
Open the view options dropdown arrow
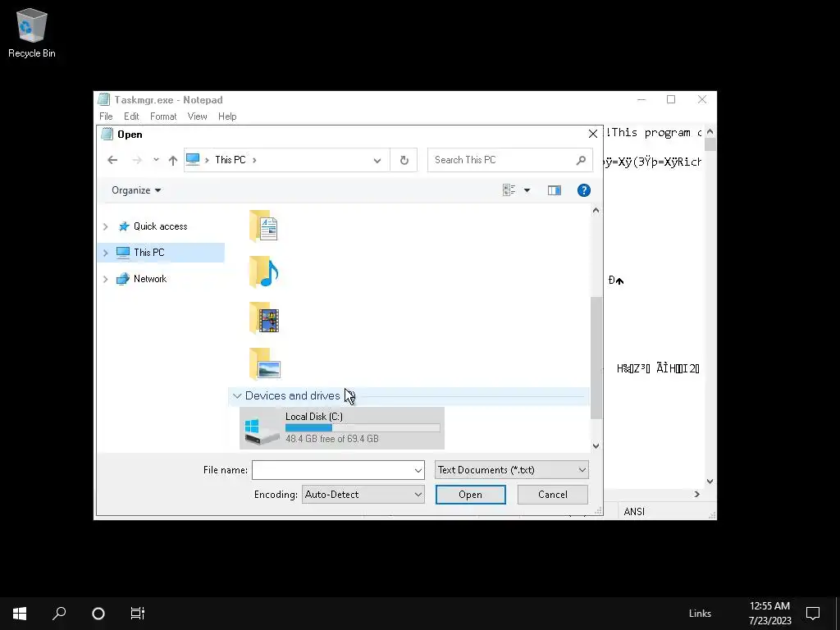tap(527, 190)
